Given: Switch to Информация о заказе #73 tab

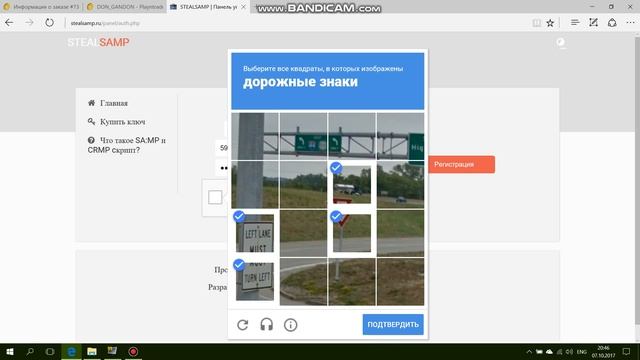Looking at the screenshot, I should (x=42, y=7).
